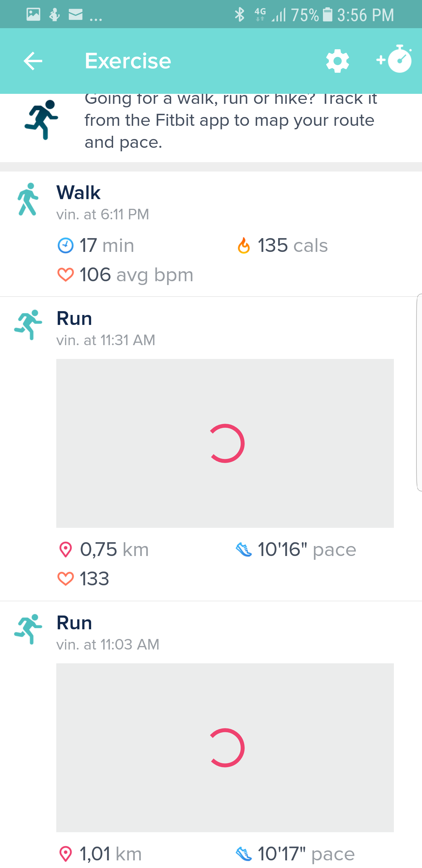The height and width of the screenshot is (868, 422).
Task: Tap the 11:03 AM Run runner icon
Action: (28, 629)
